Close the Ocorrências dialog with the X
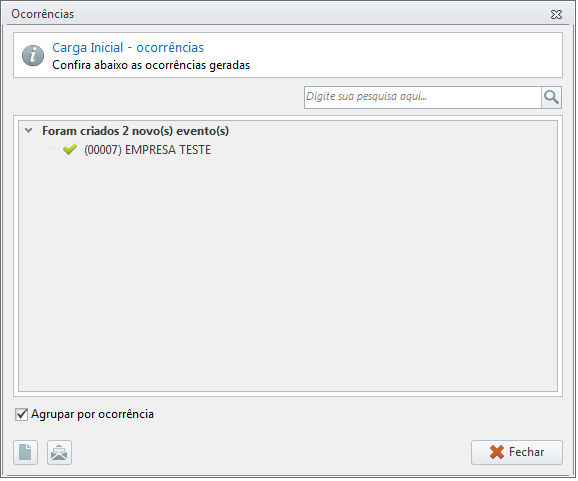 click(x=556, y=14)
